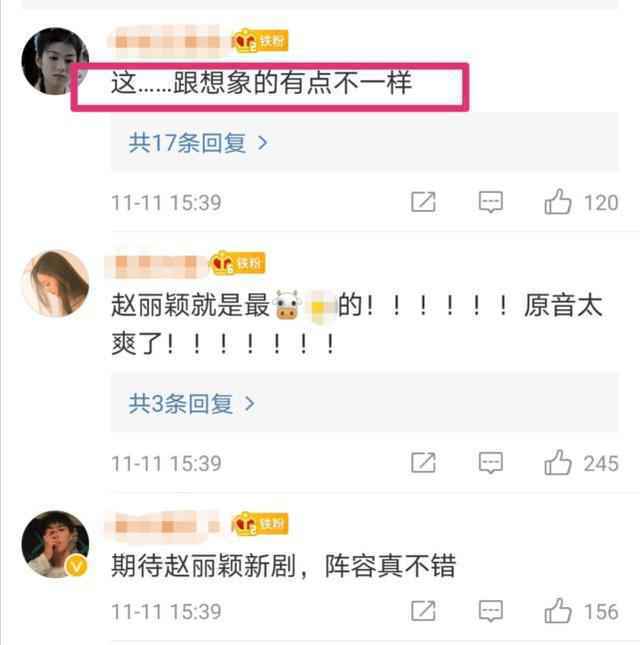Like the comment with 156 likes

coord(558,610)
